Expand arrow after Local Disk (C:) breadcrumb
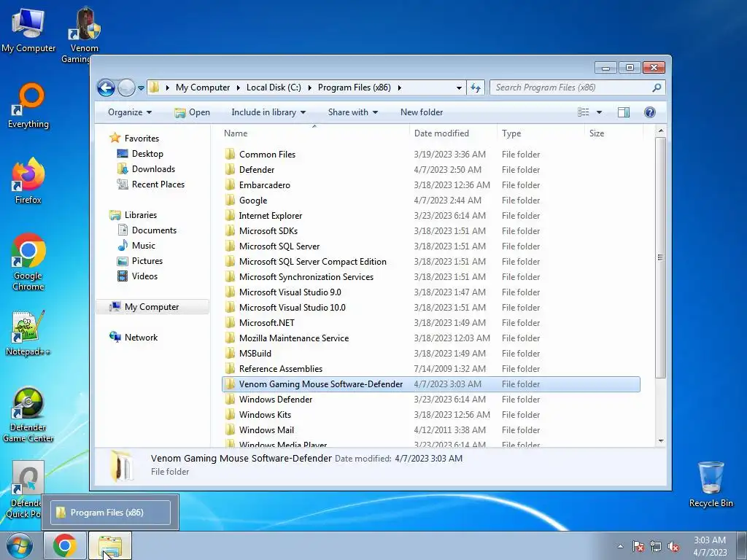The image size is (747, 560). click(309, 87)
